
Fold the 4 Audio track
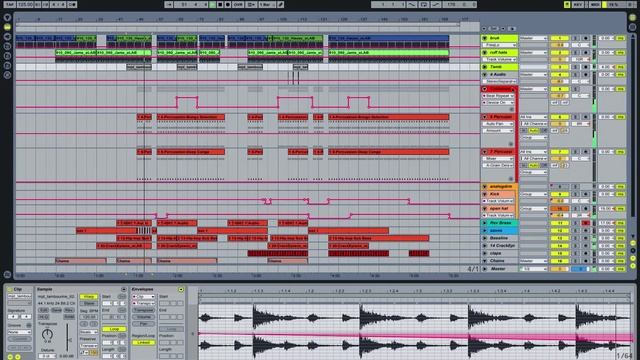click(x=484, y=75)
